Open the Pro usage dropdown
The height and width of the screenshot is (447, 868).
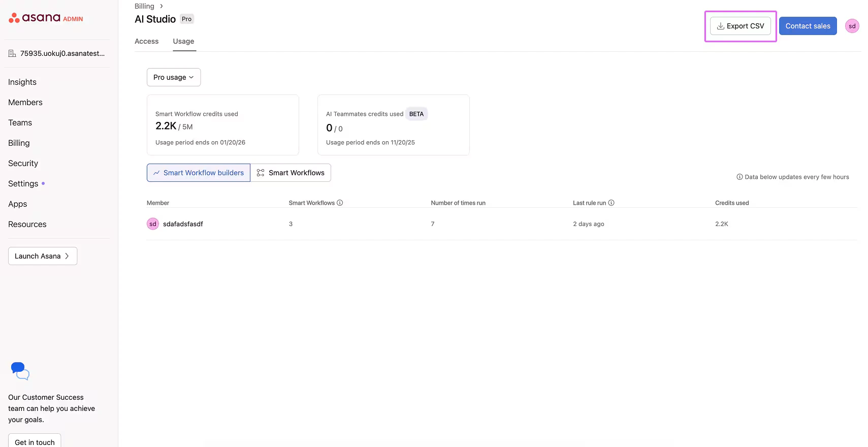tap(173, 77)
